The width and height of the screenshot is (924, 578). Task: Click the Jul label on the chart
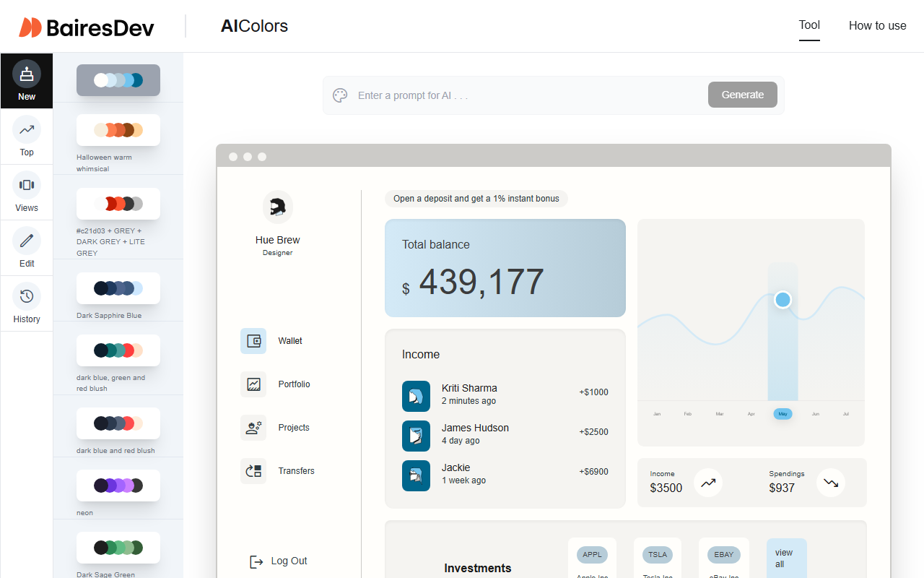tap(846, 414)
